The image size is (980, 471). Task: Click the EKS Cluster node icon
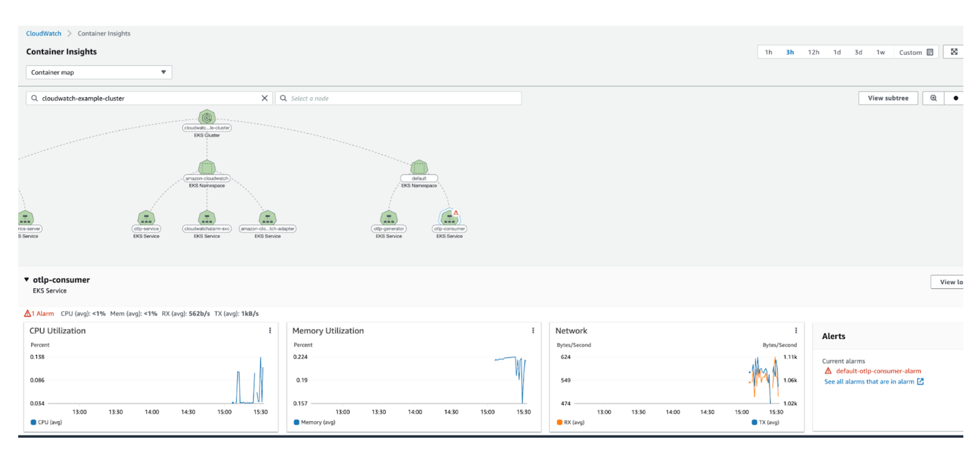(x=207, y=117)
